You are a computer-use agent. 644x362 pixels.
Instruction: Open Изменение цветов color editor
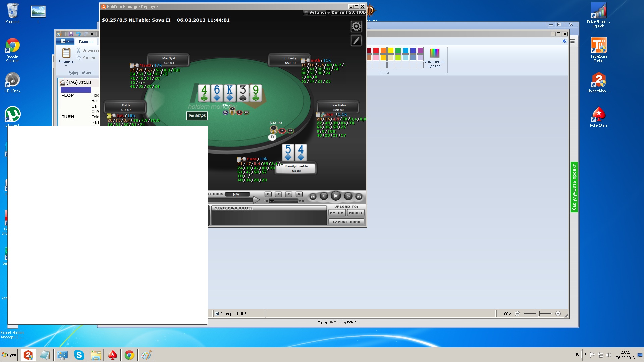pyautogui.click(x=434, y=58)
